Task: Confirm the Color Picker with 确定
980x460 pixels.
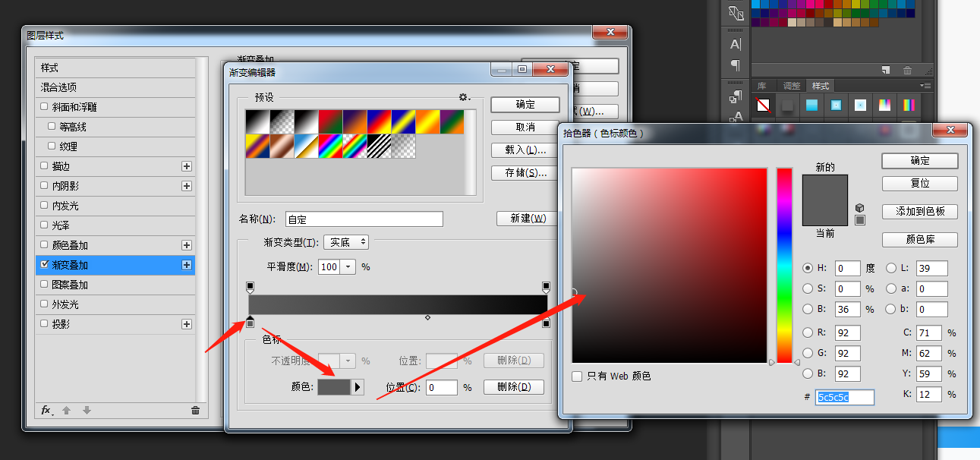Action: pos(920,161)
